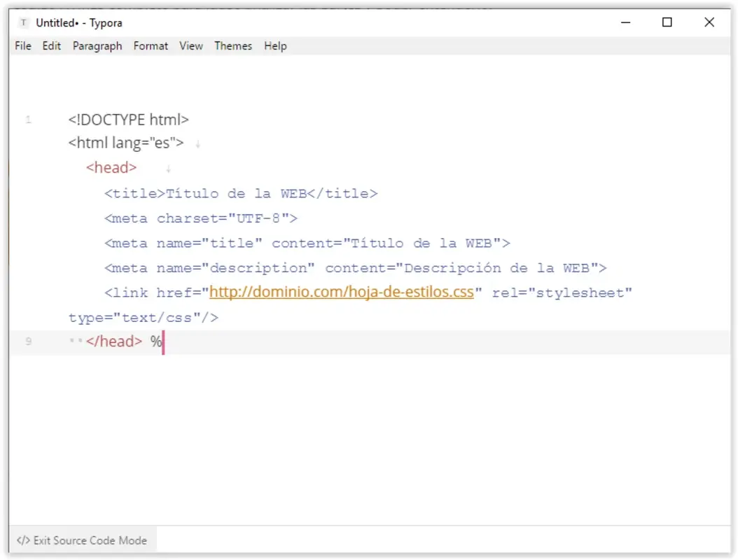Click the line-break arrow next to <head>
This screenshot has width=738, height=560.
(x=167, y=169)
